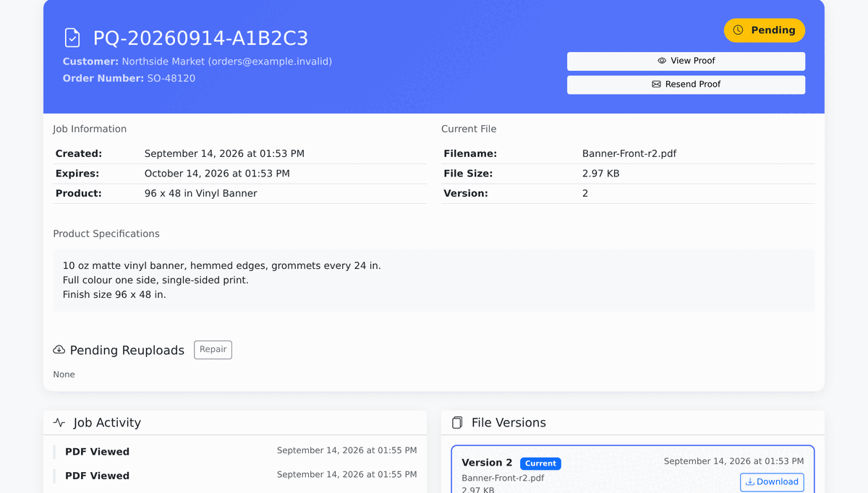Click the blue Current version badge

click(540, 463)
